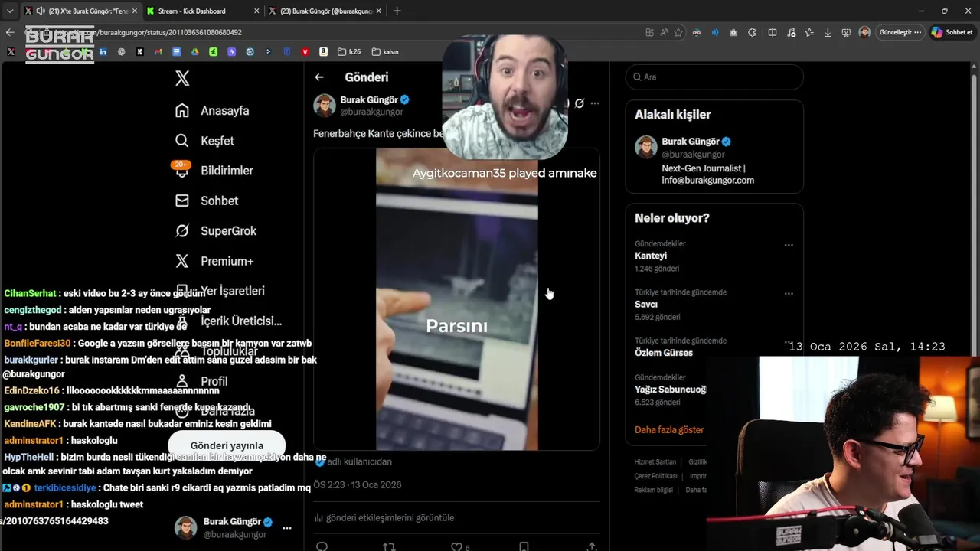Open the Google Drive bookmark icon

point(194,52)
